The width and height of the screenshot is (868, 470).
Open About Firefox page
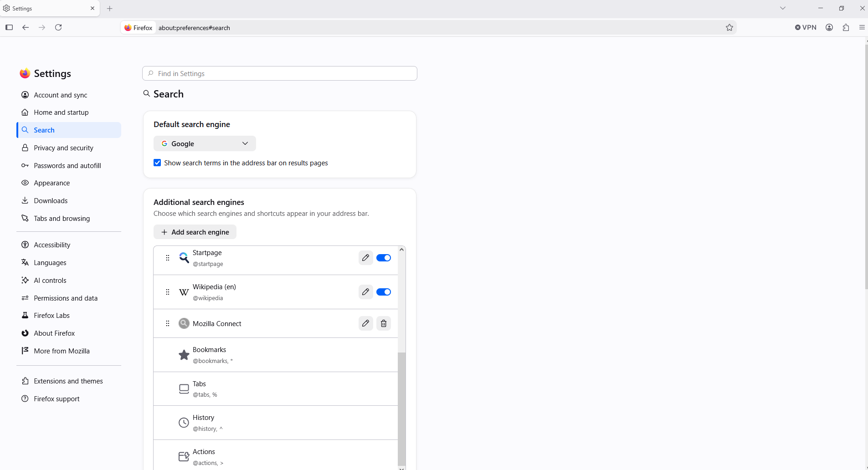tap(69, 333)
